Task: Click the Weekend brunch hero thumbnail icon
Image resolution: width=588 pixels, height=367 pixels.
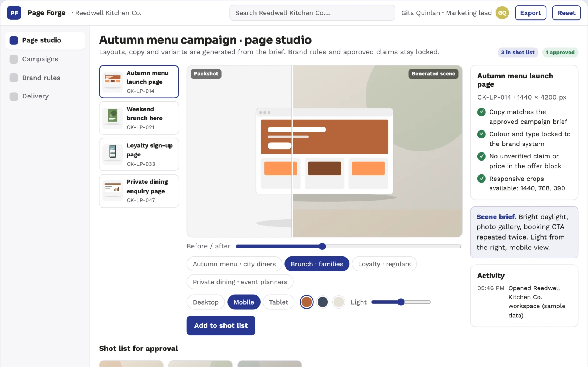Action: click(113, 118)
